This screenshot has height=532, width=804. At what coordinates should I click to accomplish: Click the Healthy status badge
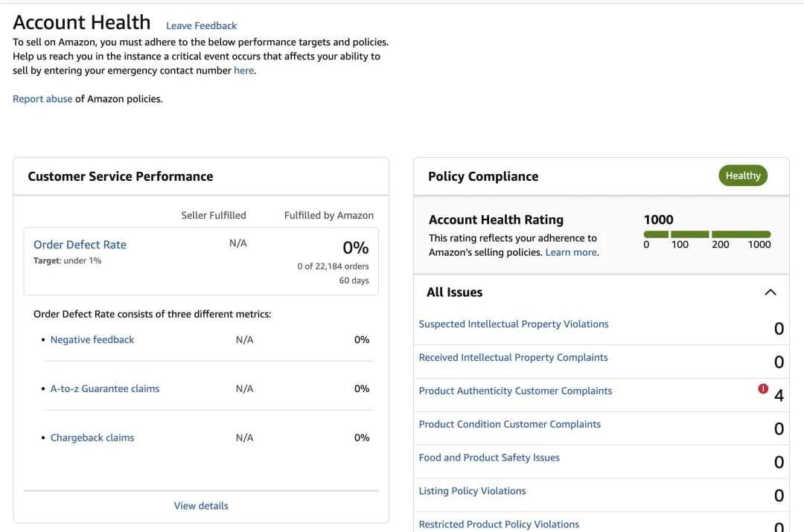pyautogui.click(x=742, y=176)
